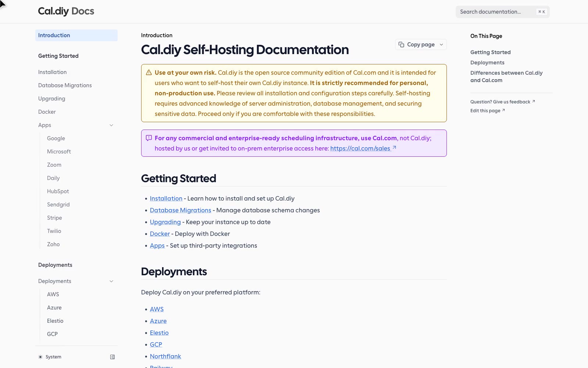This screenshot has height=368, width=588.
Task: Open the Copy page dropdown arrow
Action: coord(441,45)
